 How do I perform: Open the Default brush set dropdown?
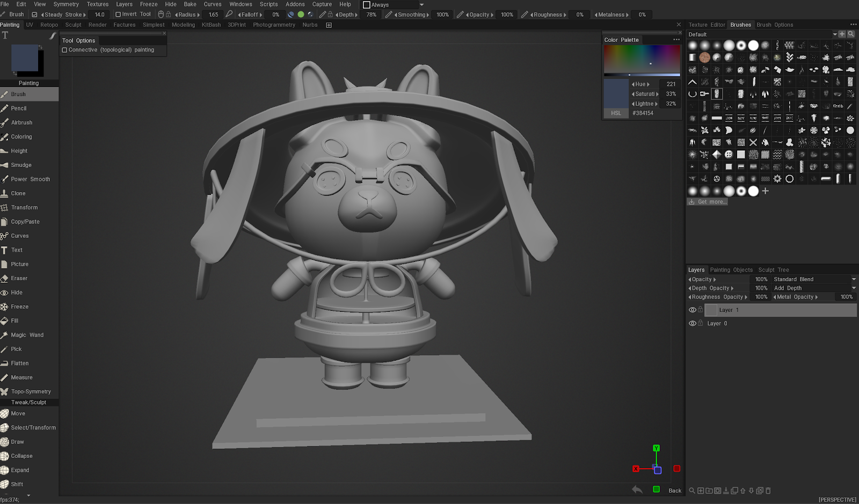[x=835, y=34]
